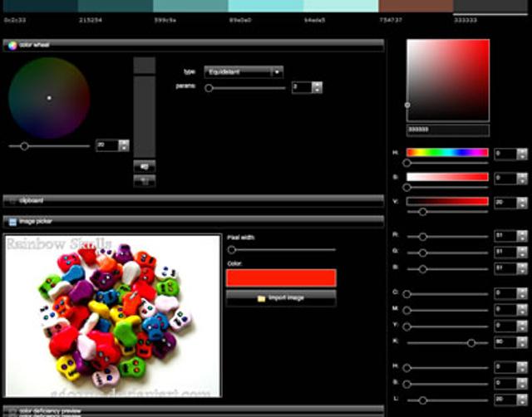Click the white-to-red saturation gradient bar

pyautogui.click(x=447, y=177)
